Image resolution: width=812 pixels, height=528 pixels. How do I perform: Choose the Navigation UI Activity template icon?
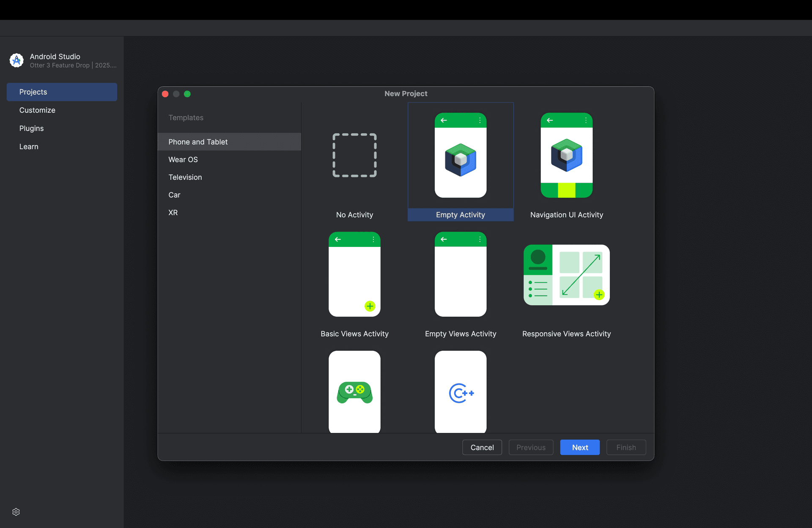pyautogui.click(x=566, y=155)
